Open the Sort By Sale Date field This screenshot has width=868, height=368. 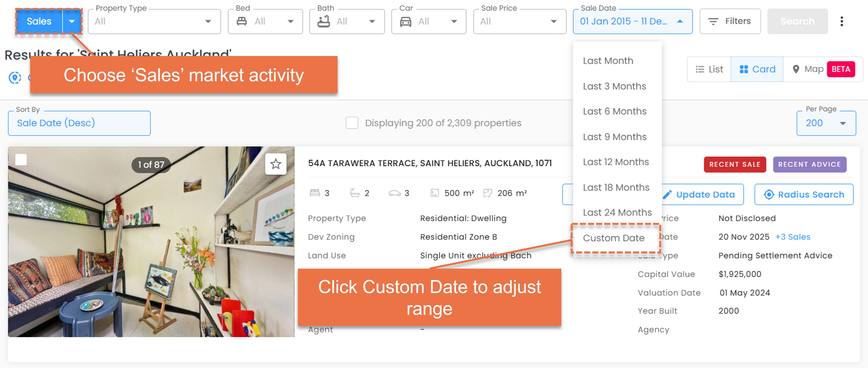[79, 123]
